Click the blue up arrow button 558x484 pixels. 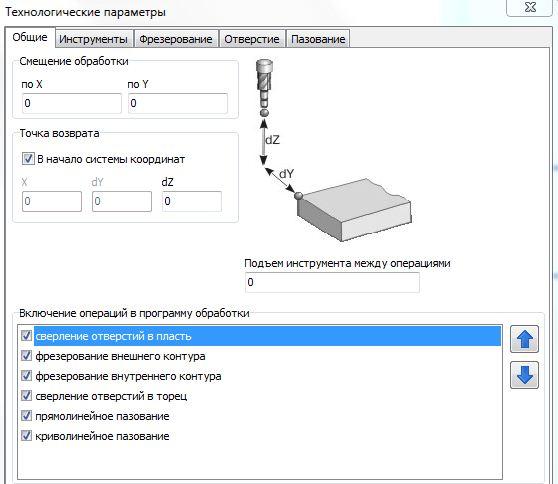point(524,339)
